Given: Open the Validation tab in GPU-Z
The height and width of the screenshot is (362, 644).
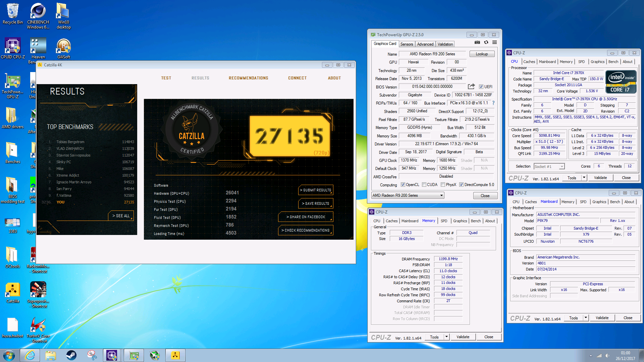Looking at the screenshot, I should pos(445,44).
